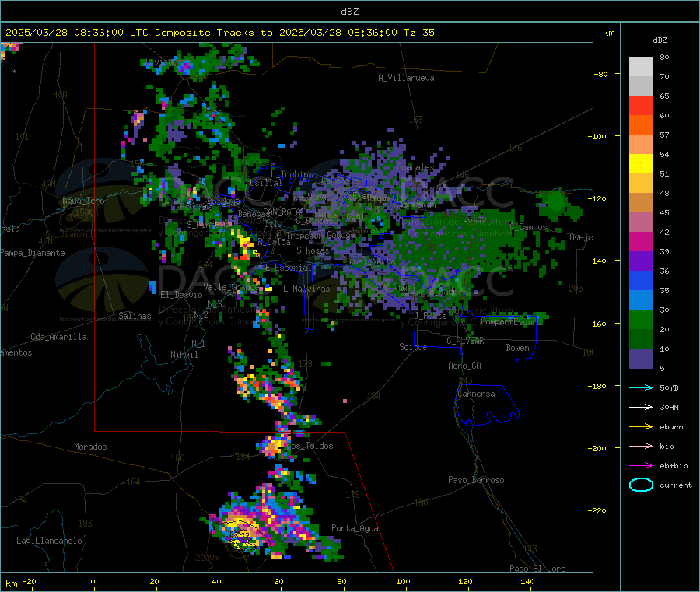Viewport: 700px width, 592px height.
Task: Select the pink bip arrow legend symbol
Action: tap(641, 446)
